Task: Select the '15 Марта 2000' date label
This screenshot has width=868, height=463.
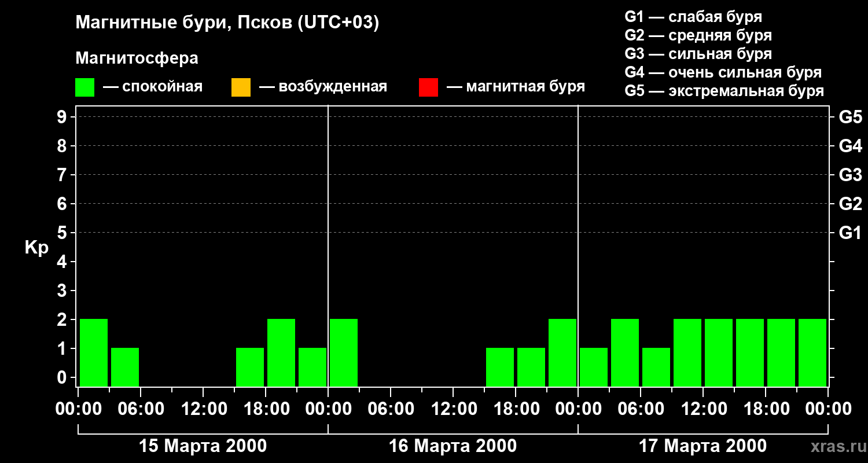Action: [x=203, y=446]
